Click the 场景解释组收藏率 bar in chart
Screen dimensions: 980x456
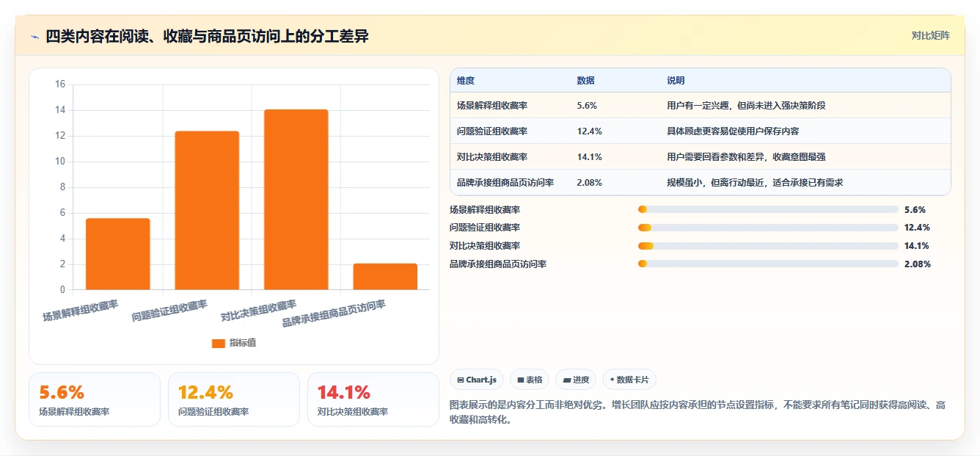coord(118,254)
